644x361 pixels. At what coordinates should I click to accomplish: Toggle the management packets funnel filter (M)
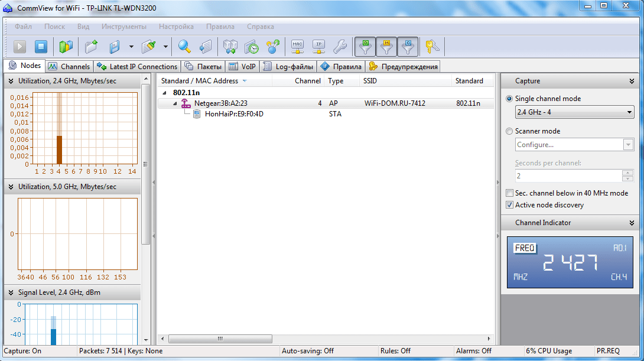[x=386, y=46]
